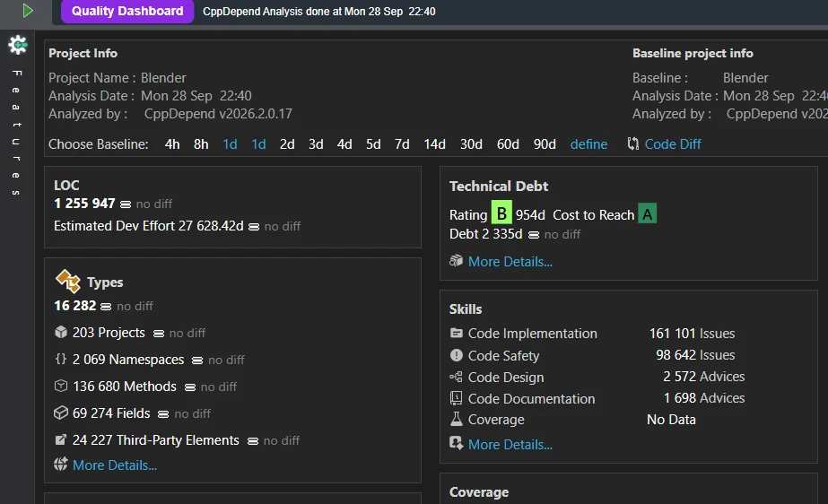Screen dimensions: 828x504
Task: Choose the 5d baseline
Action: (x=373, y=144)
